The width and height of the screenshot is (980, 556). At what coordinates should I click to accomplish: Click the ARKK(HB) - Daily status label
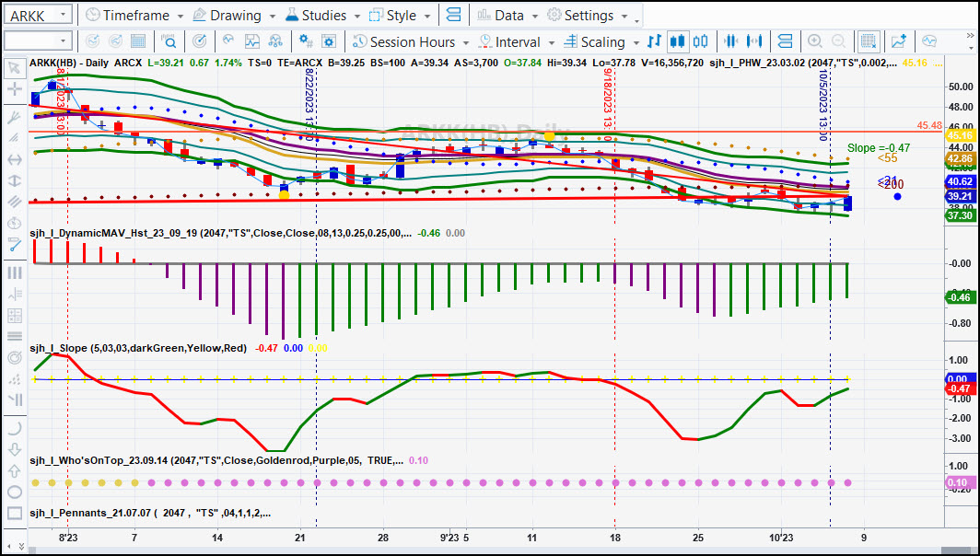click(69, 64)
